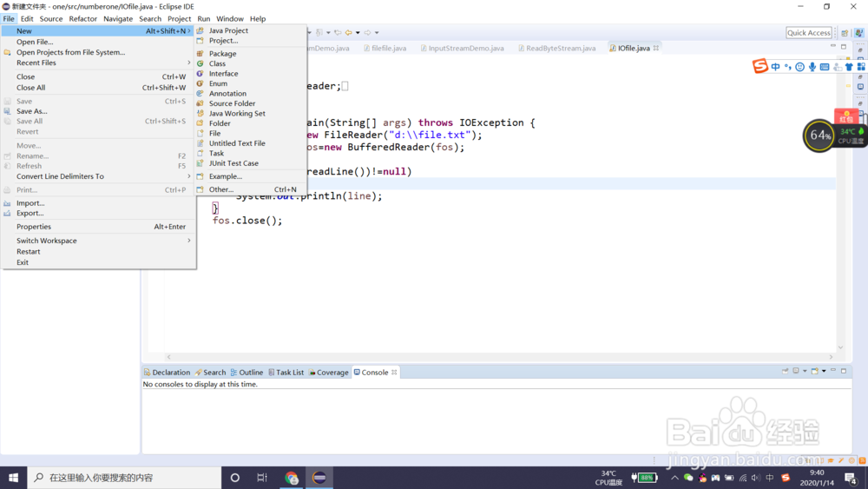This screenshot has width=868, height=489.
Task: Switch to the Outline view tab
Action: click(247, 373)
